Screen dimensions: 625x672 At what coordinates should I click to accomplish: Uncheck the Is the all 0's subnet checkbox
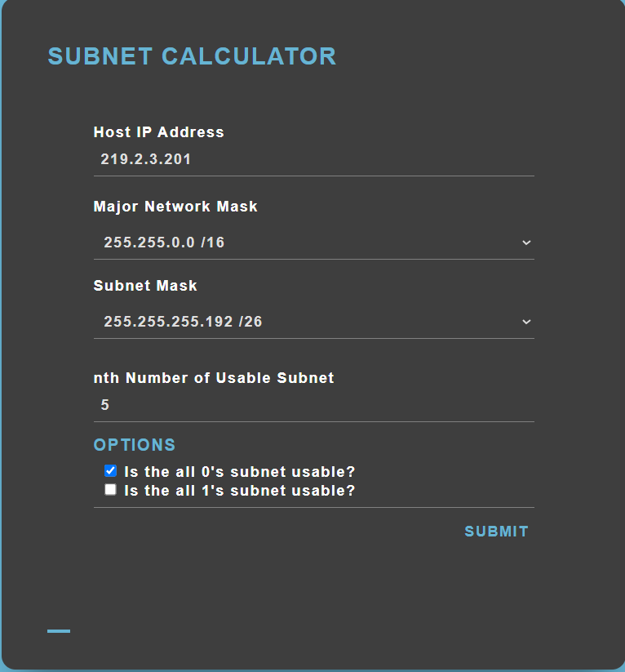point(110,470)
